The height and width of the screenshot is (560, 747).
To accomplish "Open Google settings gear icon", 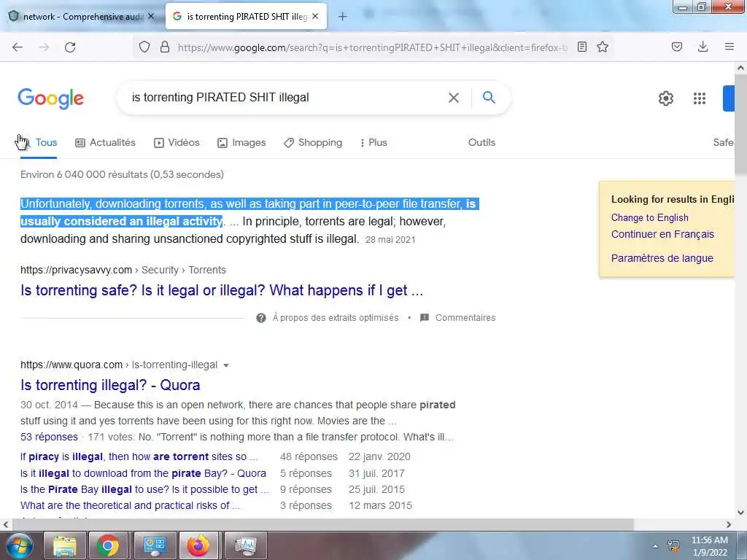I will [x=666, y=98].
